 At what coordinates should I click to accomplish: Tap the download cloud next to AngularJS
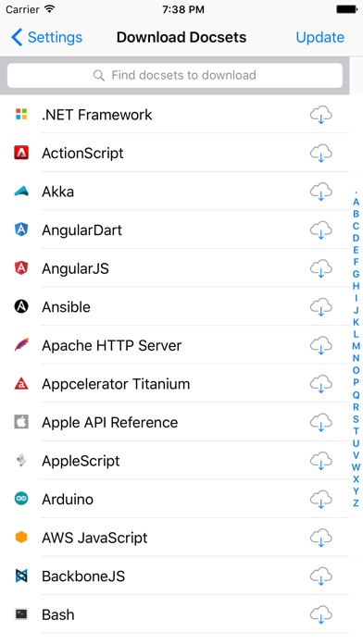(x=320, y=268)
